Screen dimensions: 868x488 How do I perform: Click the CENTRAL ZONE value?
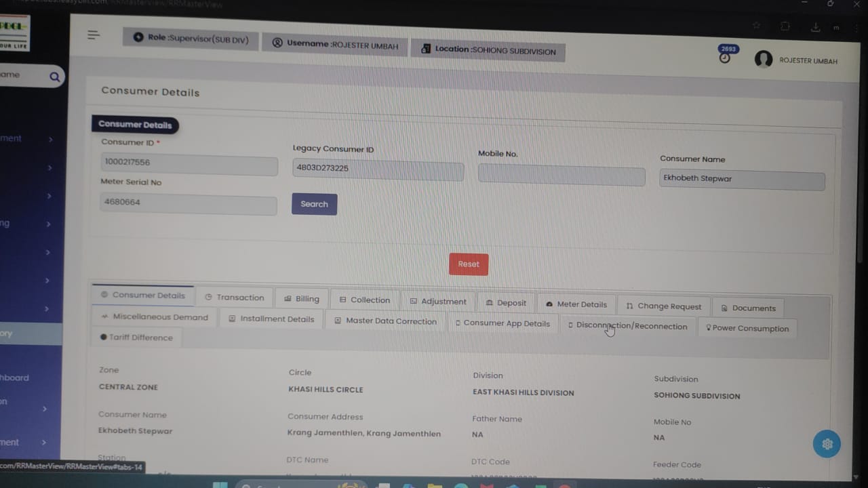click(128, 388)
